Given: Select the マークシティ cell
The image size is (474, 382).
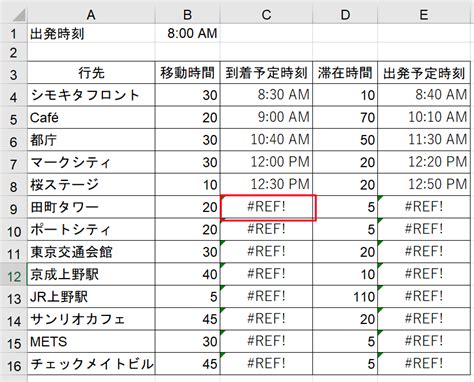Looking at the screenshot, I should pos(91,162).
